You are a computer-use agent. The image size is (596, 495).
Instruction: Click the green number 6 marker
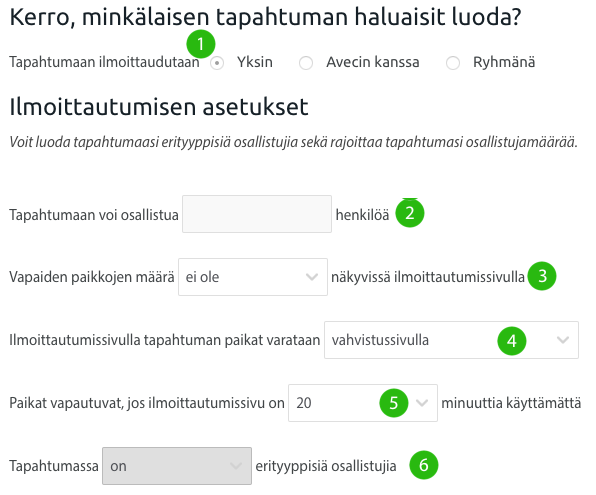pyautogui.click(x=424, y=465)
